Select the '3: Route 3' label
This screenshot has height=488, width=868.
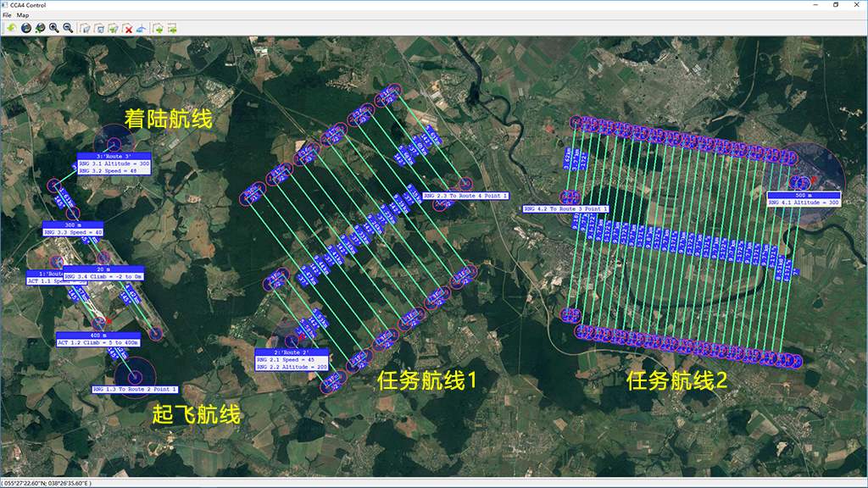pyautogui.click(x=114, y=157)
